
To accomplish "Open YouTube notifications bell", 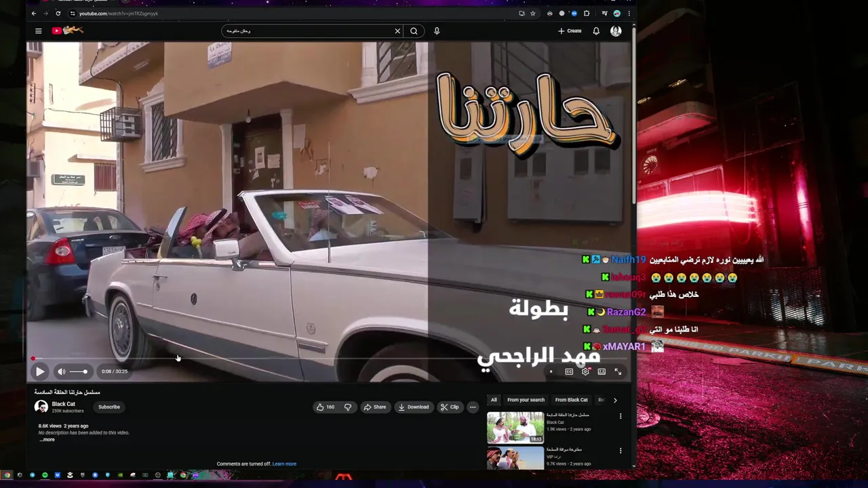I will [596, 31].
